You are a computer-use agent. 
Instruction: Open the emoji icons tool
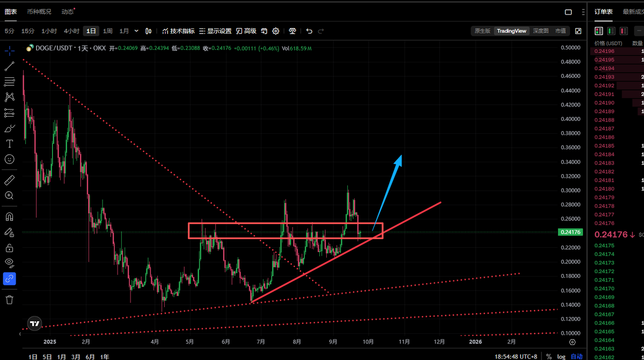click(x=10, y=159)
